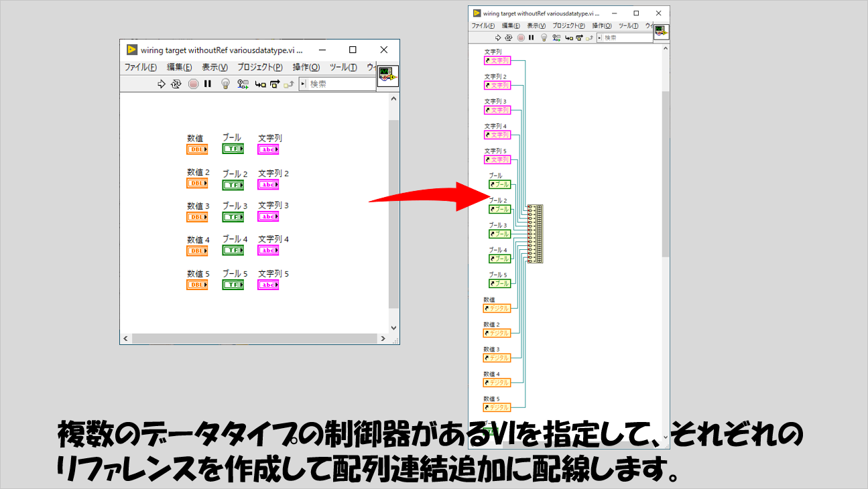The image size is (868, 489).
Task: Open search options arrow in left window
Action: click(303, 84)
